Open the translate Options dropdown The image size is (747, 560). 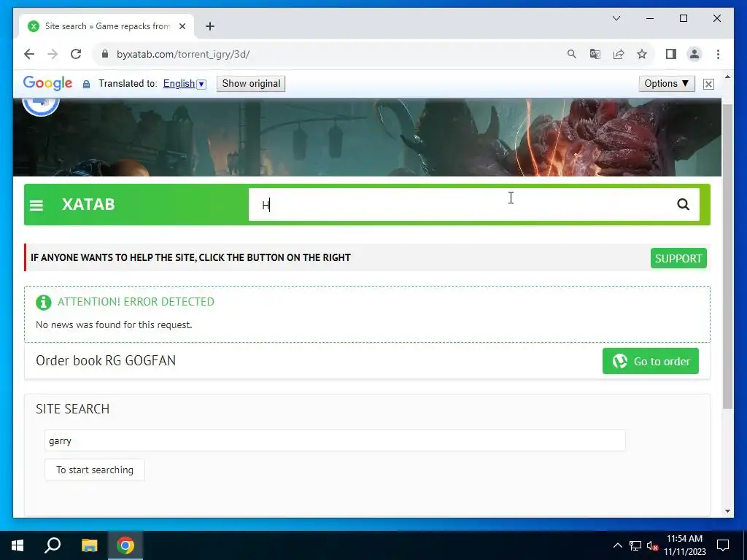[667, 84]
